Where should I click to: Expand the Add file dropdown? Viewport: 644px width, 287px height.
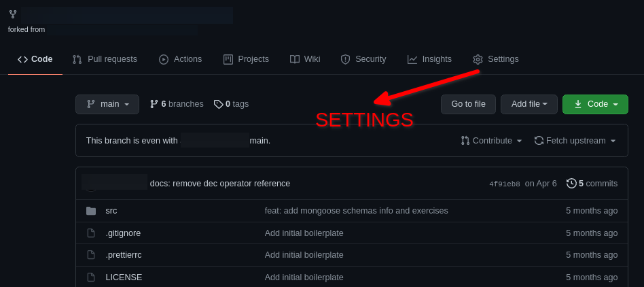529,104
